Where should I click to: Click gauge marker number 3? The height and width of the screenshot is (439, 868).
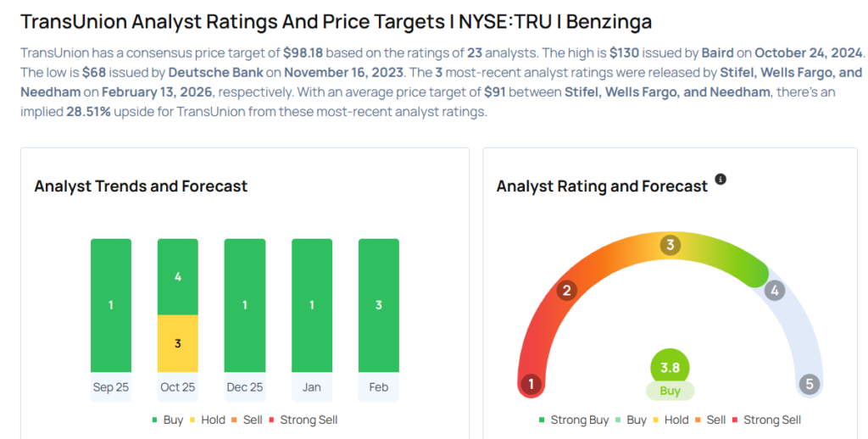(670, 246)
